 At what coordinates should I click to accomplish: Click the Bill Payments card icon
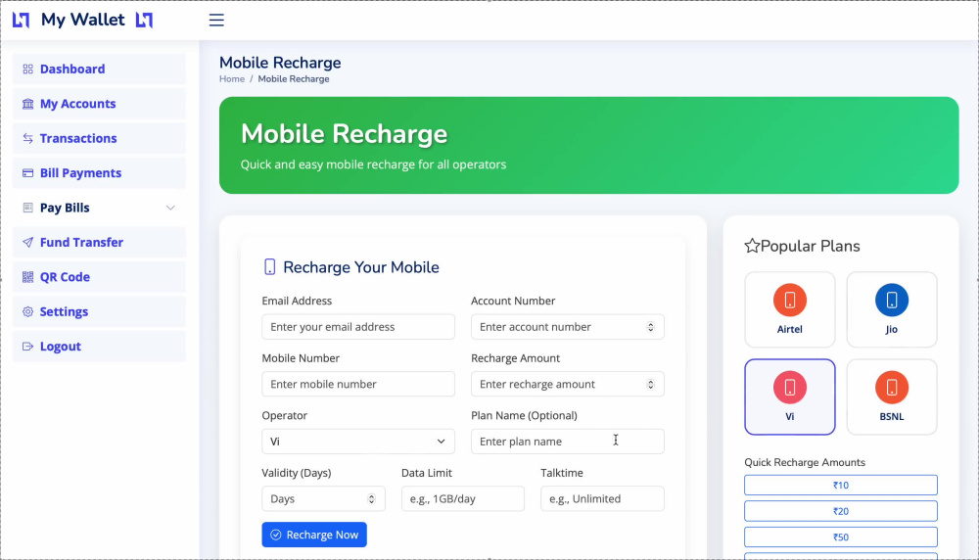28,173
